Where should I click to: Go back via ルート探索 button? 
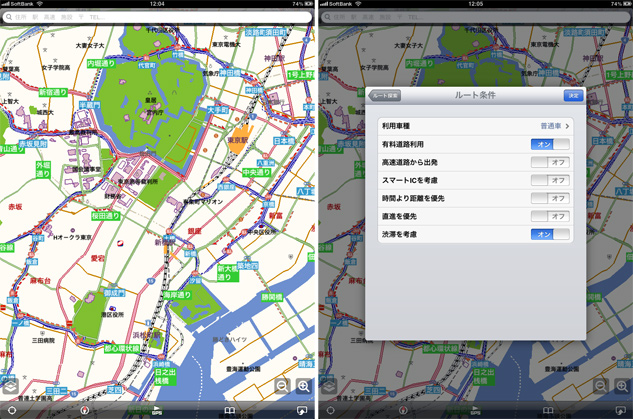click(385, 96)
